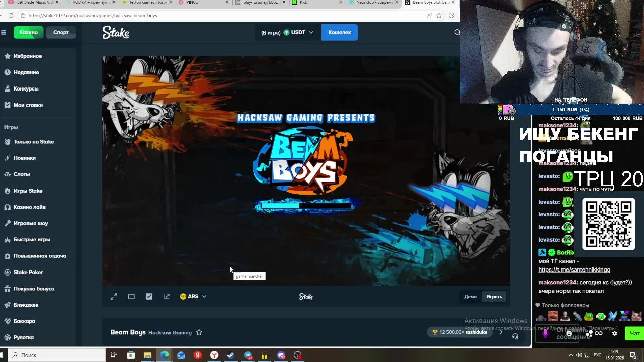Viewport: 644px width, 362px height.
Task: Switch to the Спорт section
Action: [61, 32]
